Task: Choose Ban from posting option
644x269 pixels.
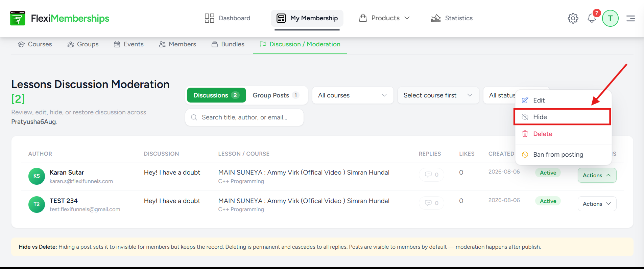Action: click(563, 155)
